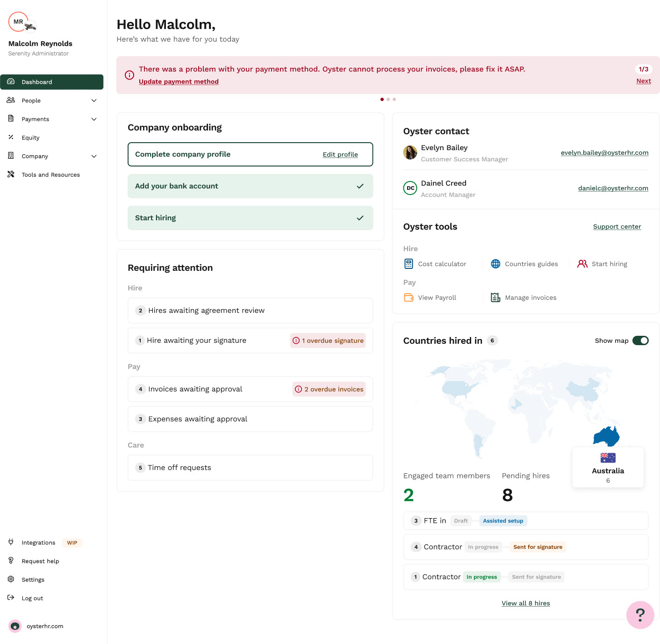660x644 pixels.
Task: Click the Countries hired in count badge
Action: [x=492, y=340]
